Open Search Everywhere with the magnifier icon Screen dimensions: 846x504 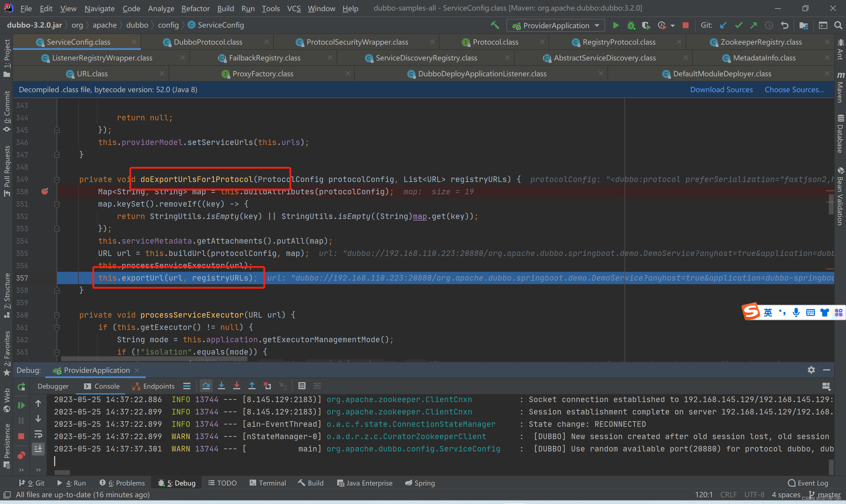pos(838,25)
